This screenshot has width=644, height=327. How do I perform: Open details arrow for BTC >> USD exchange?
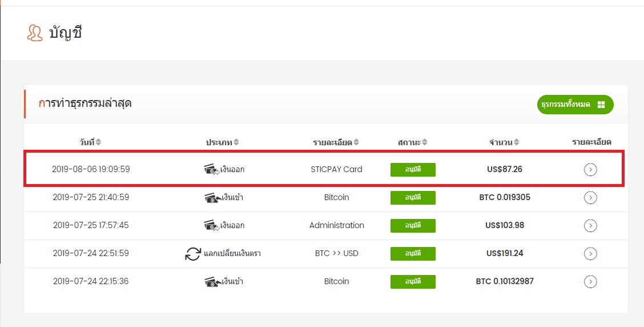point(590,253)
